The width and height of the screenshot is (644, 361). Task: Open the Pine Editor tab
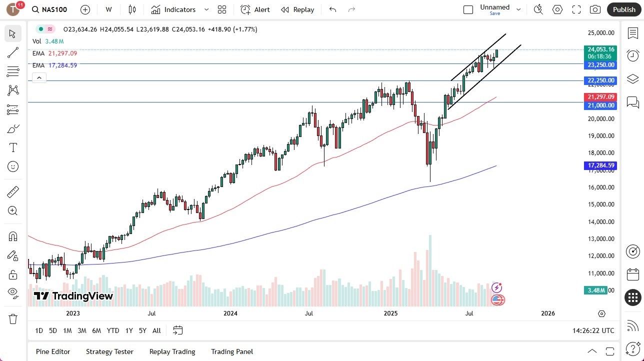[x=53, y=351]
